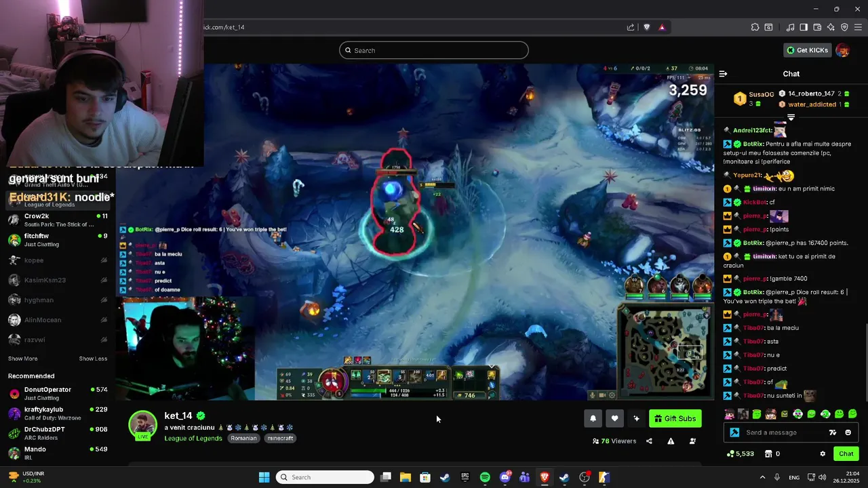The height and width of the screenshot is (488, 868).
Task: Open recommended channel DrChubzDPT
Action: point(58,433)
